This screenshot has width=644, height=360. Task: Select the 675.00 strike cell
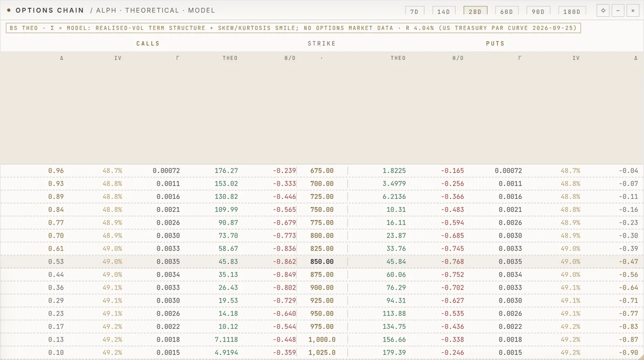tap(322, 171)
